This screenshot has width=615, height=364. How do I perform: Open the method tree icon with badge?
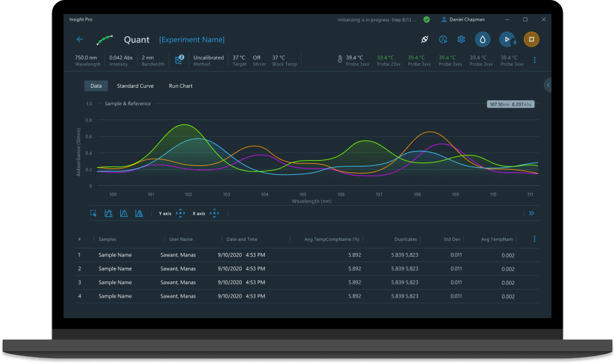180,60
